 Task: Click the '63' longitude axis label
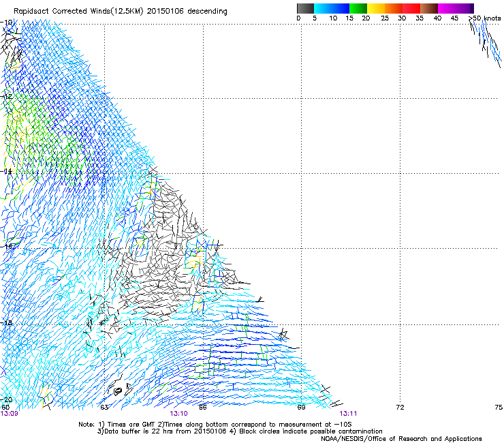(x=104, y=408)
